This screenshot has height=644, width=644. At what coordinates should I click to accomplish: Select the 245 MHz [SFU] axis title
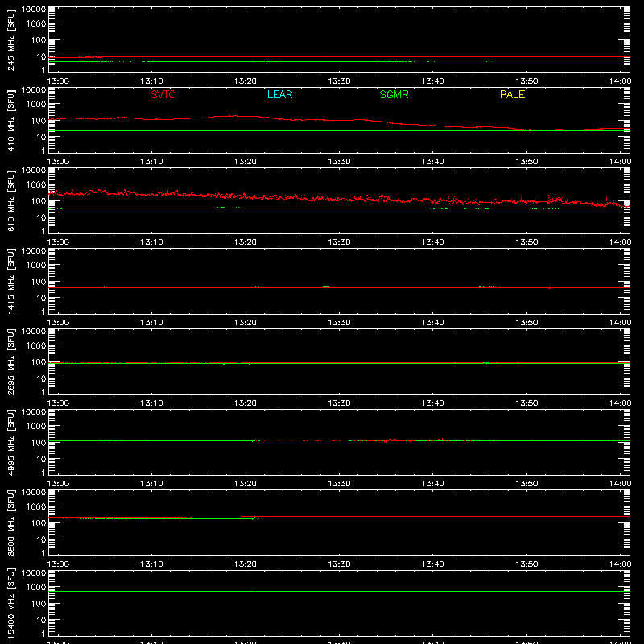[10, 39]
